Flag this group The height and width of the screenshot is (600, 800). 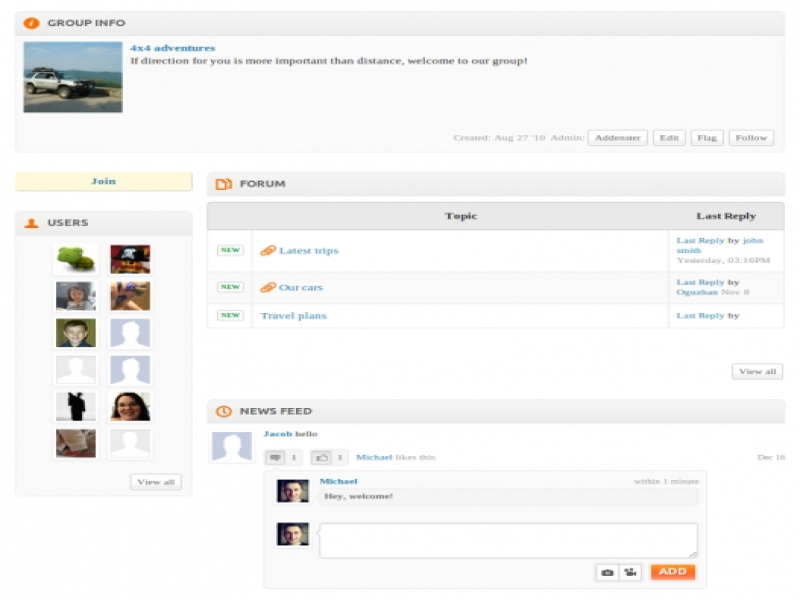707,138
